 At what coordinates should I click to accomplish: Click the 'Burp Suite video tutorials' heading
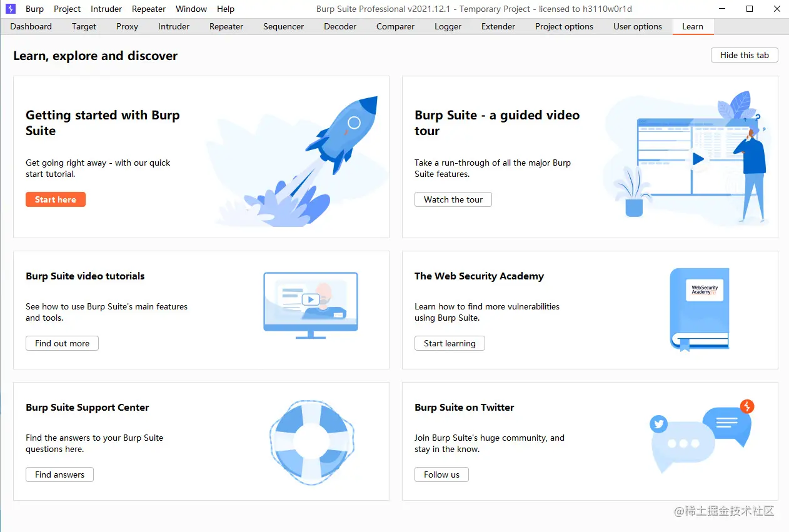click(85, 276)
